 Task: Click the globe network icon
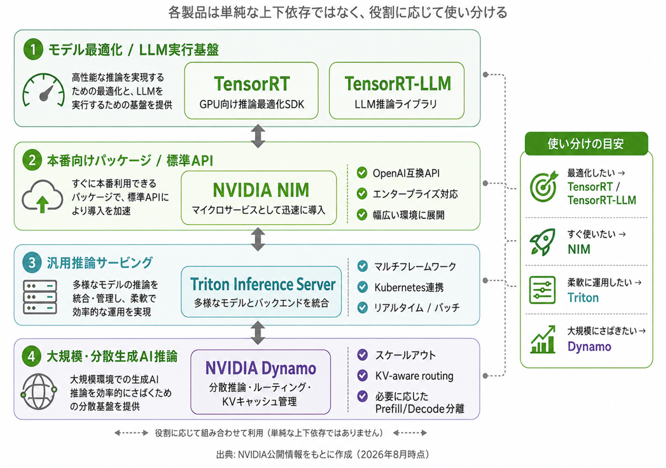click(39, 392)
